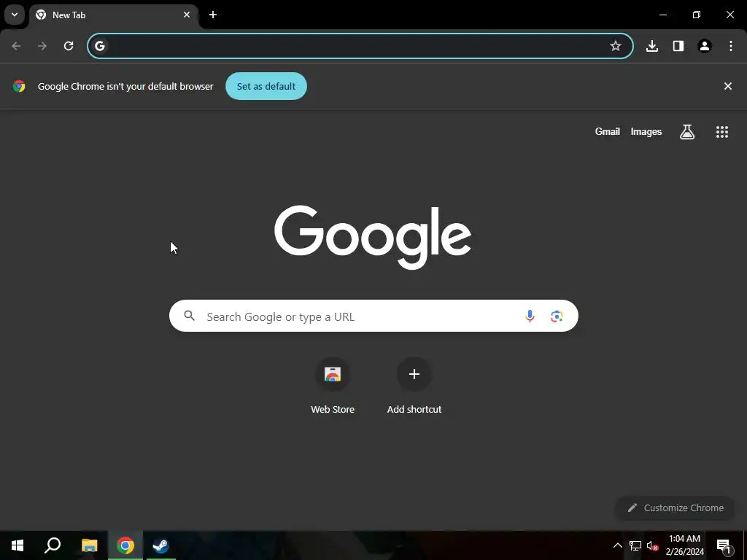
Task: Open the Windows Start menu
Action: [x=18, y=545]
